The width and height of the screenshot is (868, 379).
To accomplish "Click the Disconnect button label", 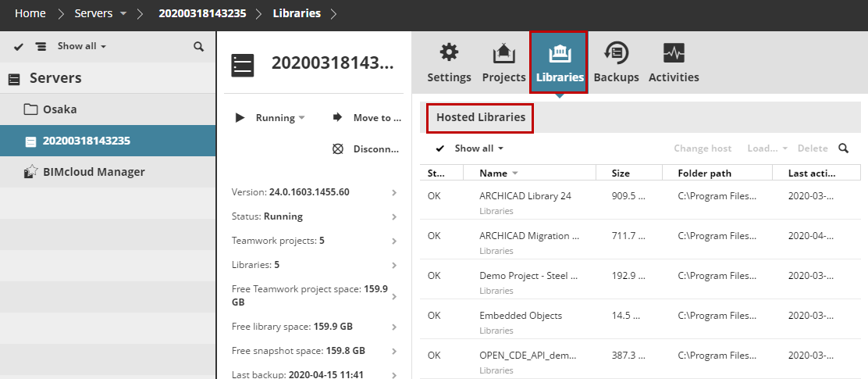I will [376, 149].
